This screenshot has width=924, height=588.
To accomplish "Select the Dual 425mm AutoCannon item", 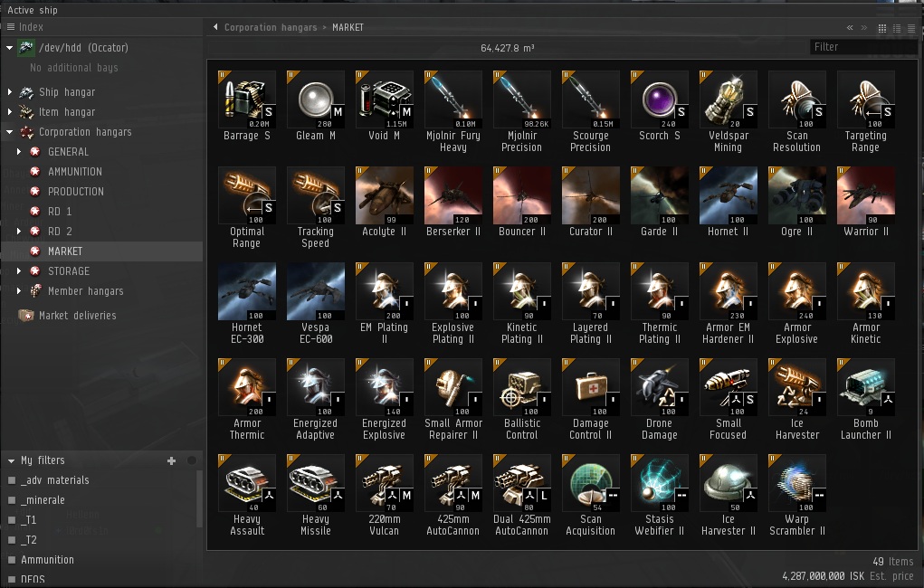I will tap(522, 496).
